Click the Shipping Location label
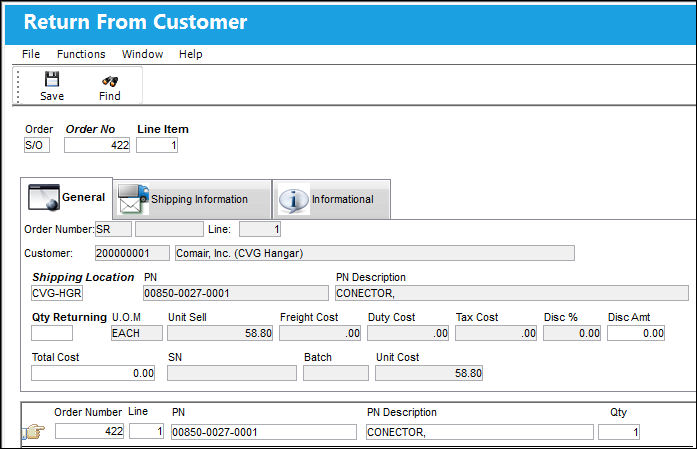 point(83,277)
